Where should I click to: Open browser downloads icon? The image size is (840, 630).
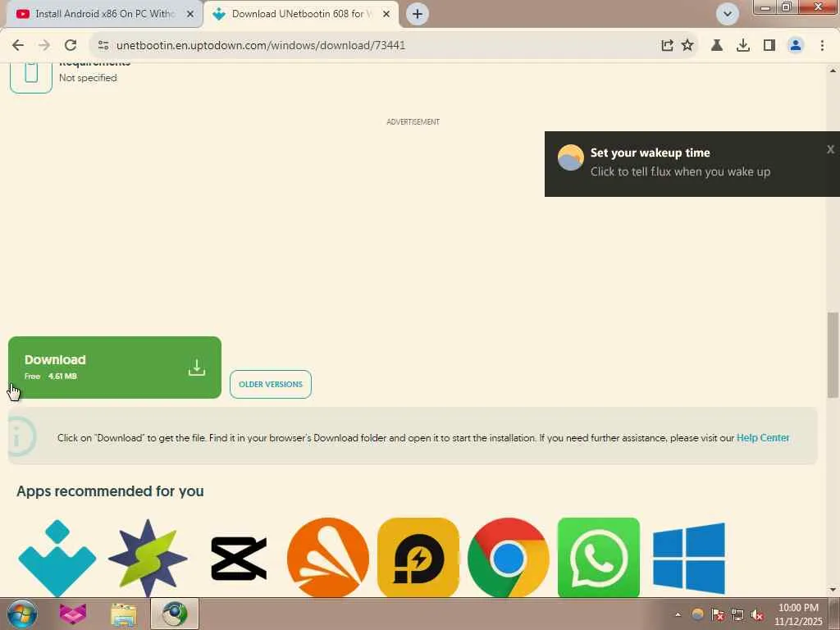tap(742, 46)
